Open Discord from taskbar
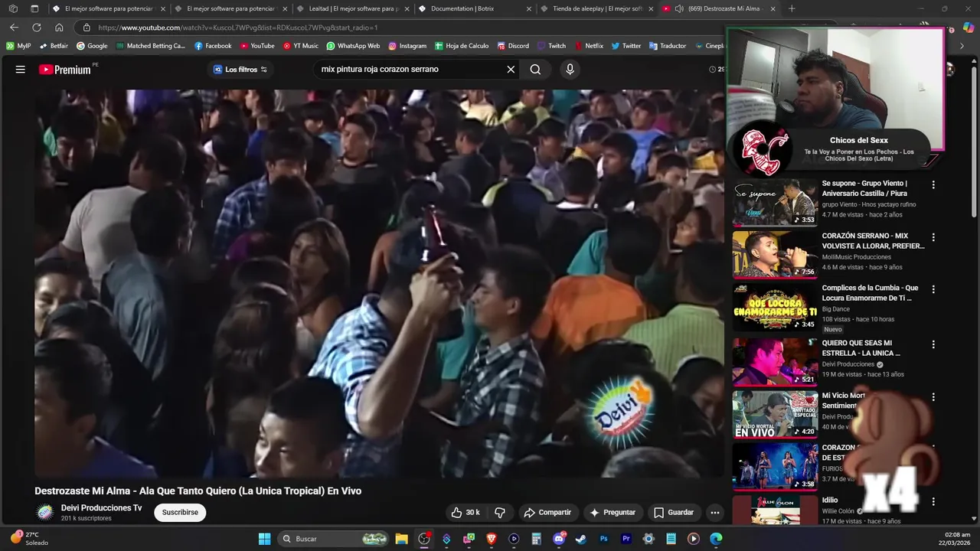This screenshot has width=980, height=551. click(x=559, y=539)
